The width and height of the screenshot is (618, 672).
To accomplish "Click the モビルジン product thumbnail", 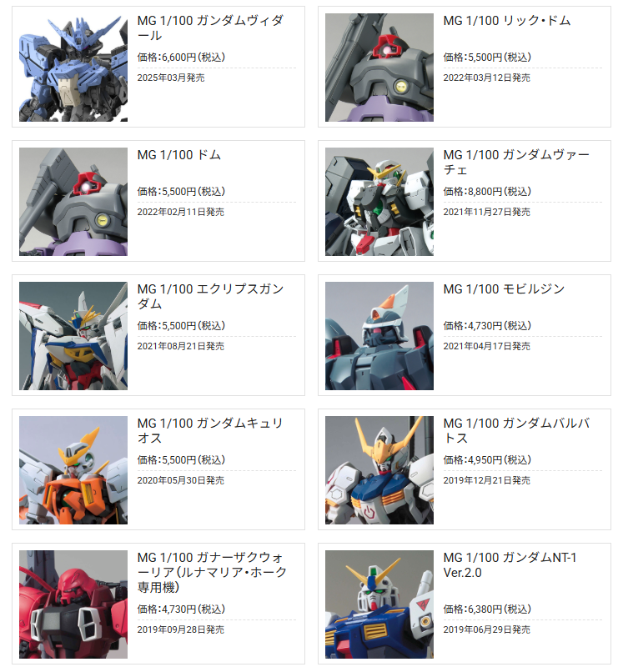I will point(379,335).
